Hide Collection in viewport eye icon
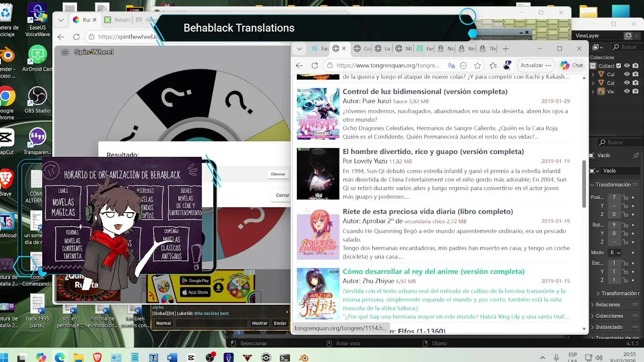This screenshot has height=362, width=644. coord(627,66)
